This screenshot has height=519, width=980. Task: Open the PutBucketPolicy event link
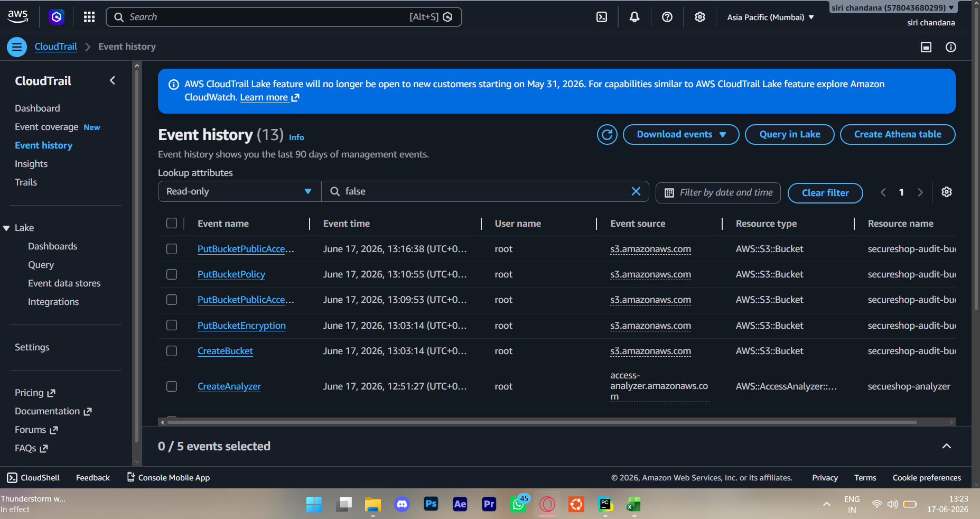(x=231, y=274)
